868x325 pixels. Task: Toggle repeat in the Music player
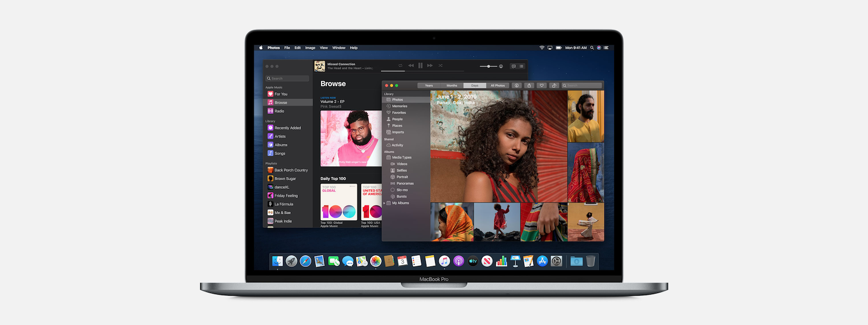click(x=400, y=66)
